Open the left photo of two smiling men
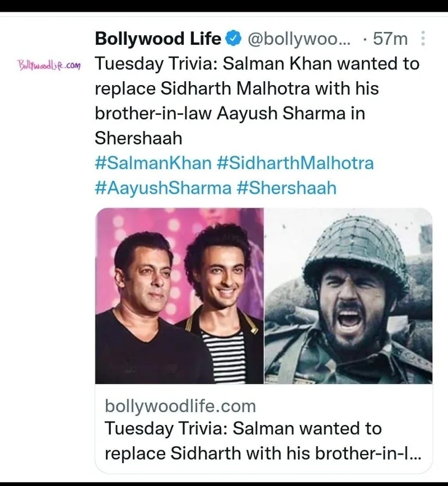Viewport: 448px width, 486px height. (x=179, y=296)
